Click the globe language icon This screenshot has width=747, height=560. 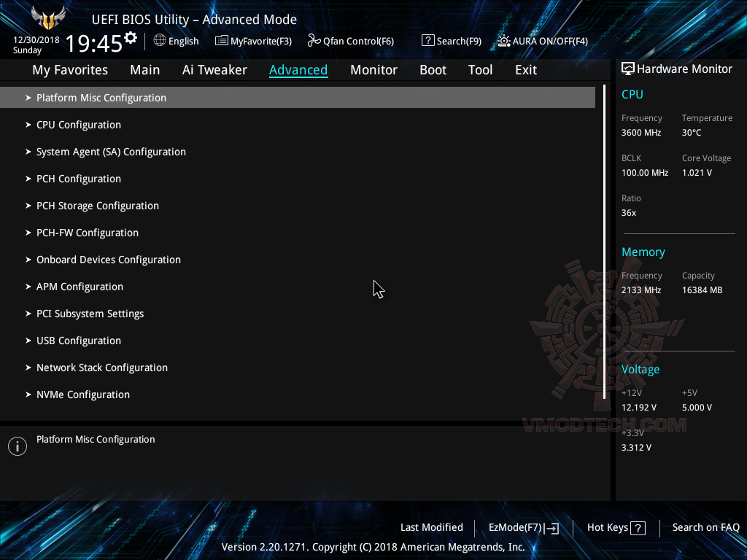pos(160,41)
